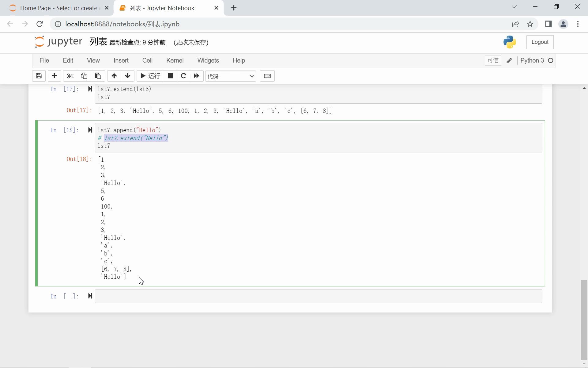This screenshot has height=368, width=588.
Task: Cut selected cells with the scissors icon
Action: [70, 76]
